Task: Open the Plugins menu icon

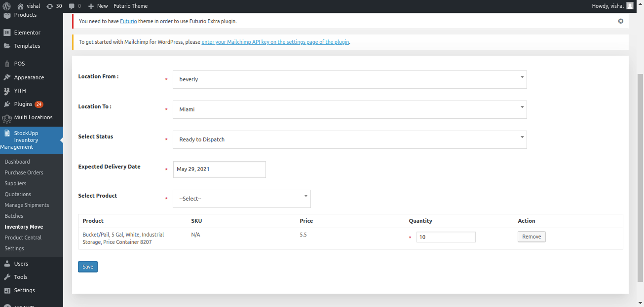Action: point(7,104)
